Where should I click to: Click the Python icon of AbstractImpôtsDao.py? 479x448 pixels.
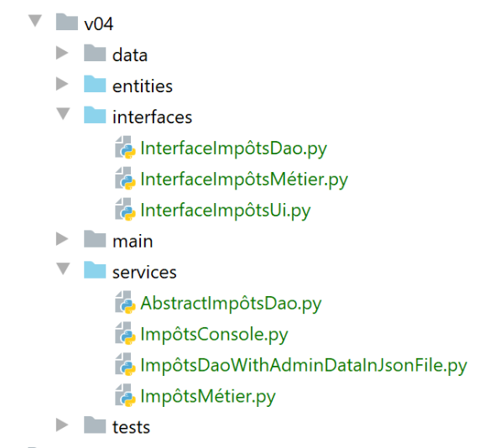(x=125, y=302)
